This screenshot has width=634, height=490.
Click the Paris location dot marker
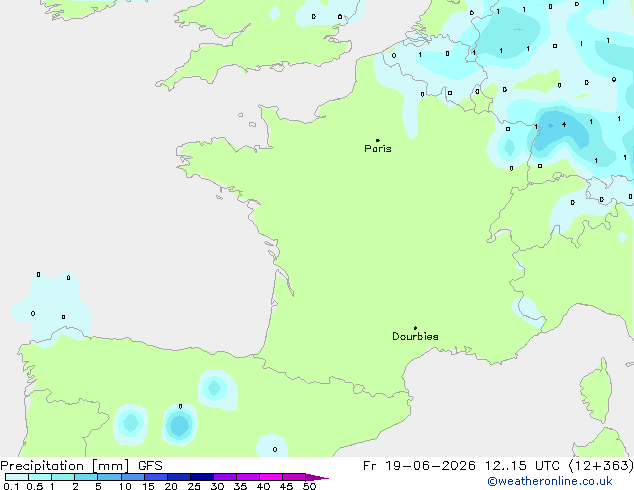(378, 140)
